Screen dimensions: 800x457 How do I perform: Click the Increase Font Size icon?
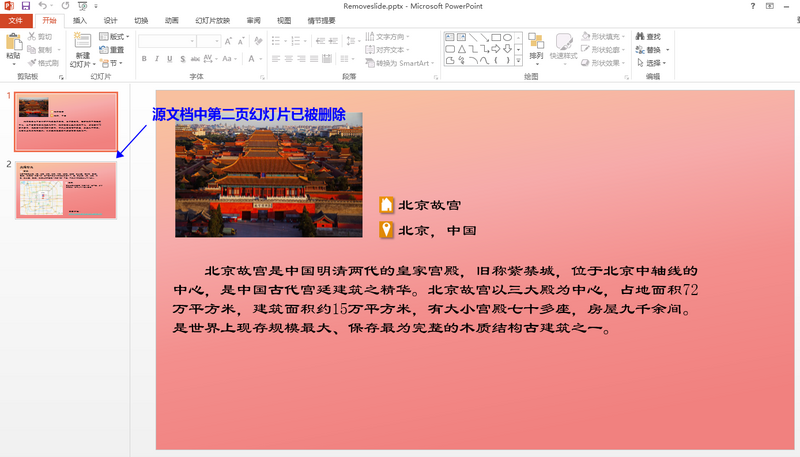[228, 41]
